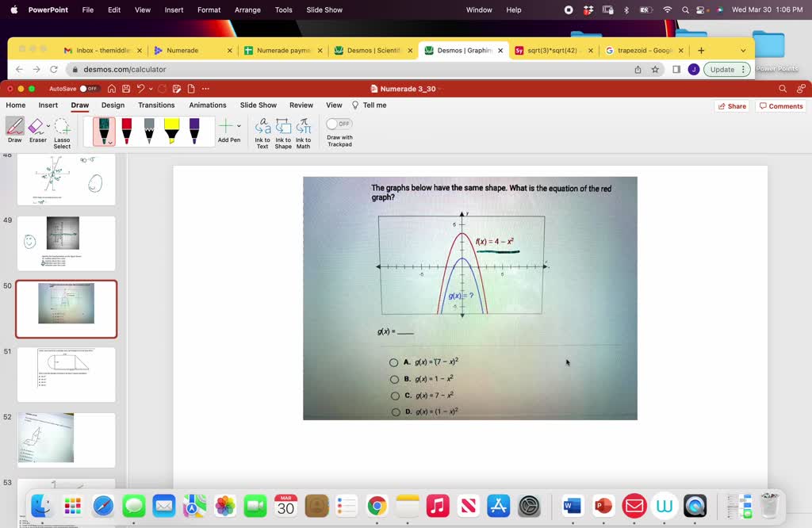Open the selected teal pen's options chevron
The width and height of the screenshot is (812, 528).
click(x=112, y=141)
